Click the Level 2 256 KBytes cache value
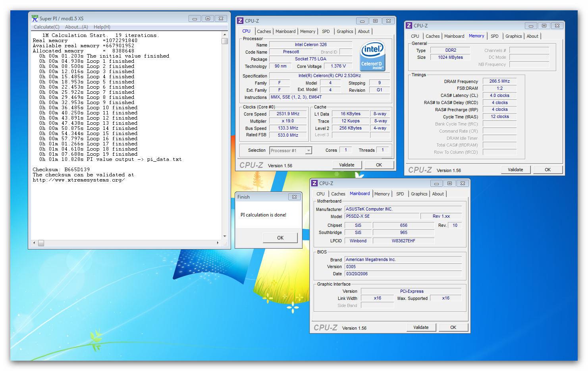The width and height of the screenshot is (588, 371). (x=350, y=128)
